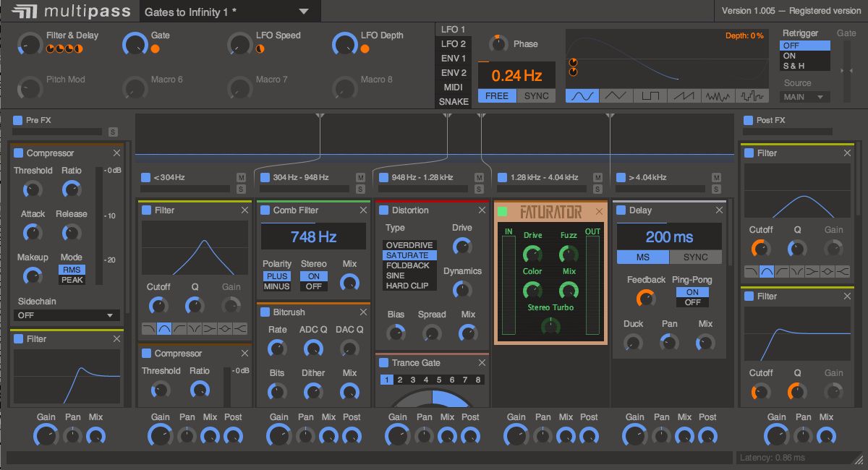Viewport: 868px width, 470px height.
Task: Select the noise waveform LFO shape
Action: coord(718,96)
